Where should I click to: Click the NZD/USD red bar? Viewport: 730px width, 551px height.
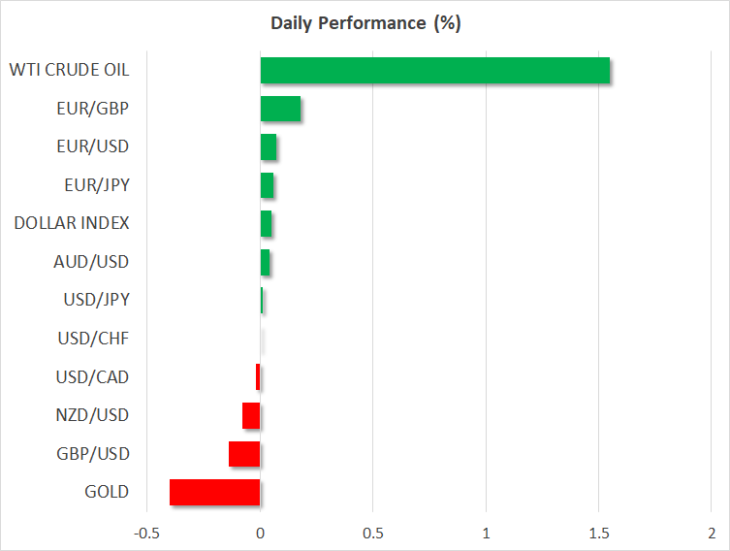(251, 416)
